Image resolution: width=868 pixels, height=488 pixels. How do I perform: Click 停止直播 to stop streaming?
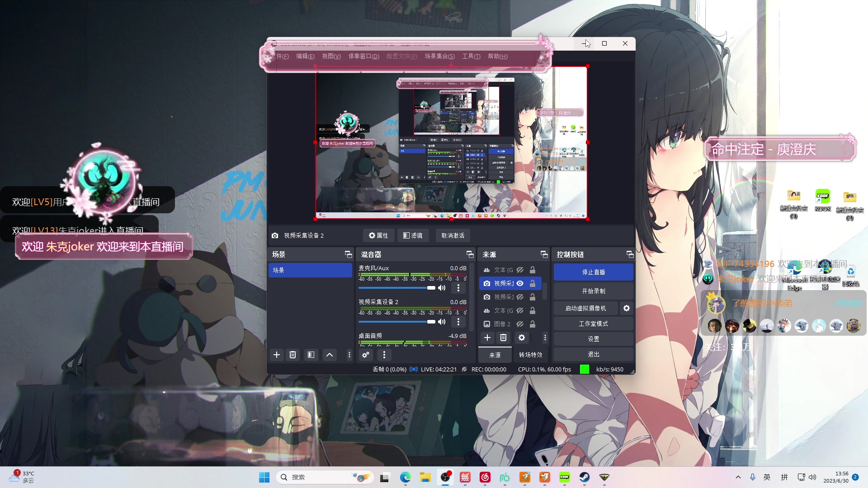click(593, 272)
